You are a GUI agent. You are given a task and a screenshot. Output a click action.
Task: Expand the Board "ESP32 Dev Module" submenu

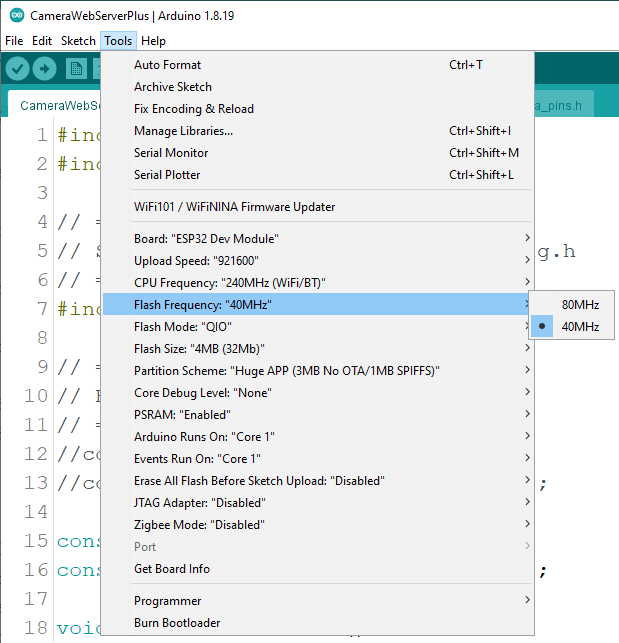tap(318, 239)
